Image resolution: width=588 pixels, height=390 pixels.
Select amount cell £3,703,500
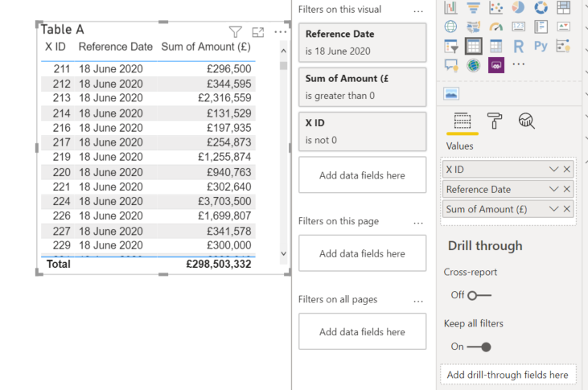(224, 201)
